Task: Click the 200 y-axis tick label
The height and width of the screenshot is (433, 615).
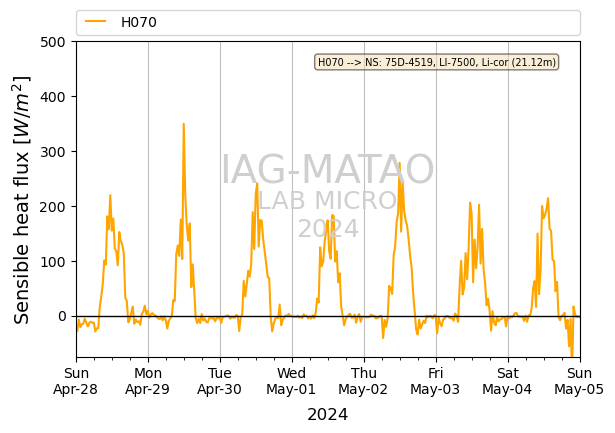Action: tap(53, 207)
